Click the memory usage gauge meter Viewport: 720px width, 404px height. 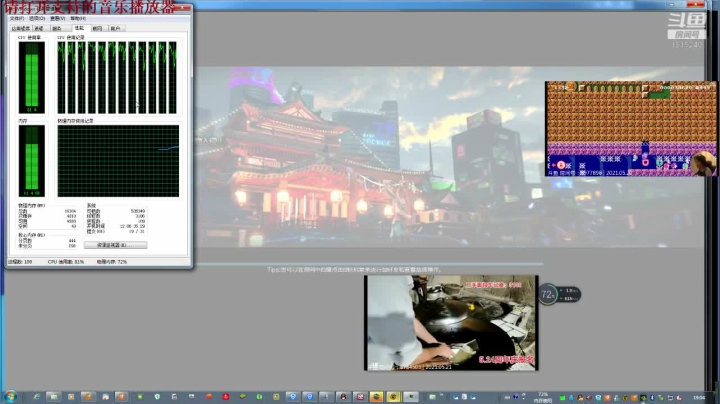tap(32, 161)
